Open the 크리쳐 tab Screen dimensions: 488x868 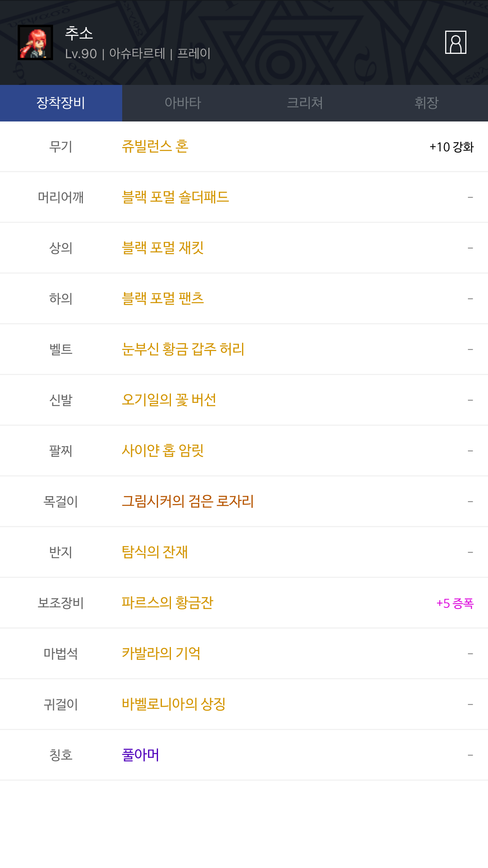(x=305, y=103)
